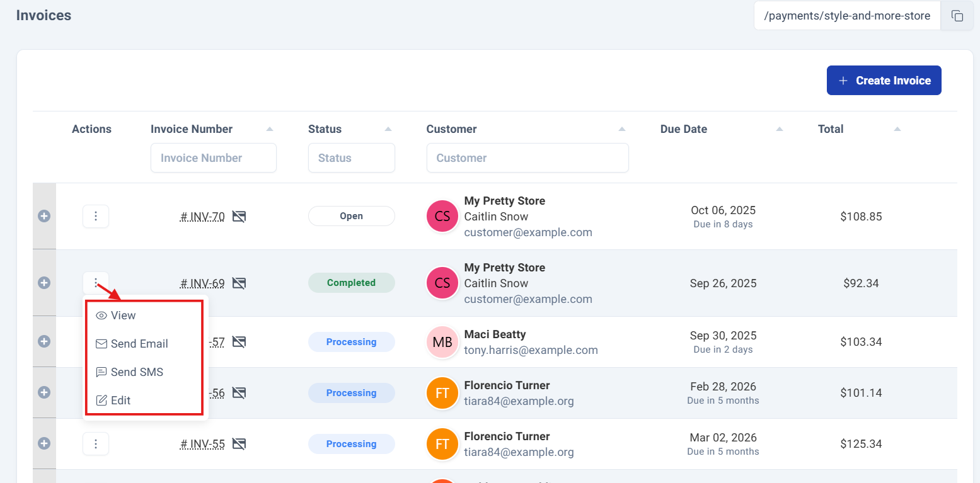Click the mail icon on the -56 row

pos(239,393)
